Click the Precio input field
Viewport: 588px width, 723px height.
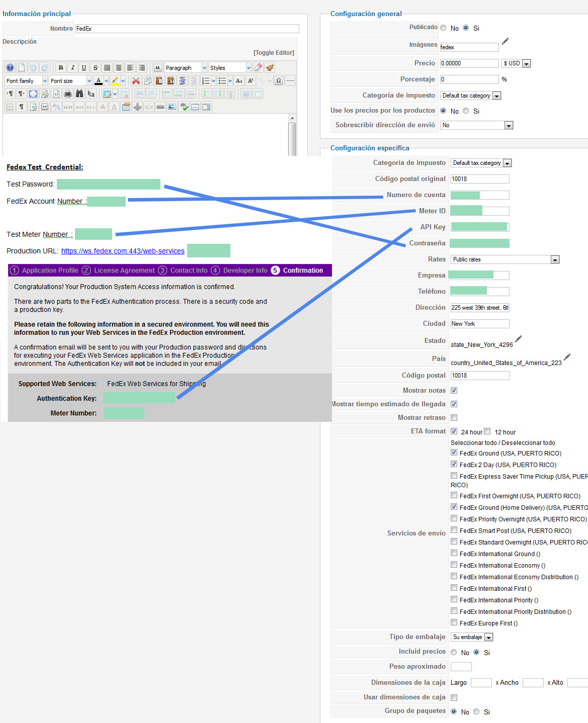[469, 63]
